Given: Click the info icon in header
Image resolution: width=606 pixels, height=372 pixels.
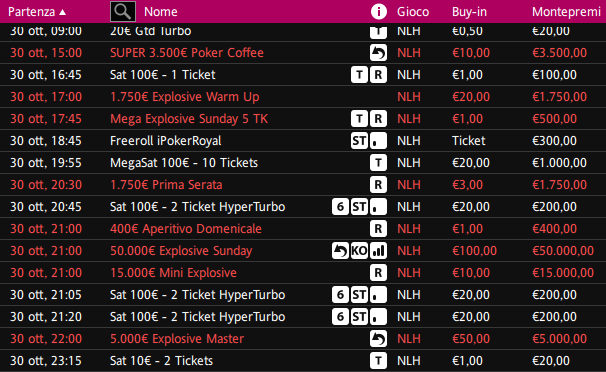Looking at the screenshot, I should point(378,12).
